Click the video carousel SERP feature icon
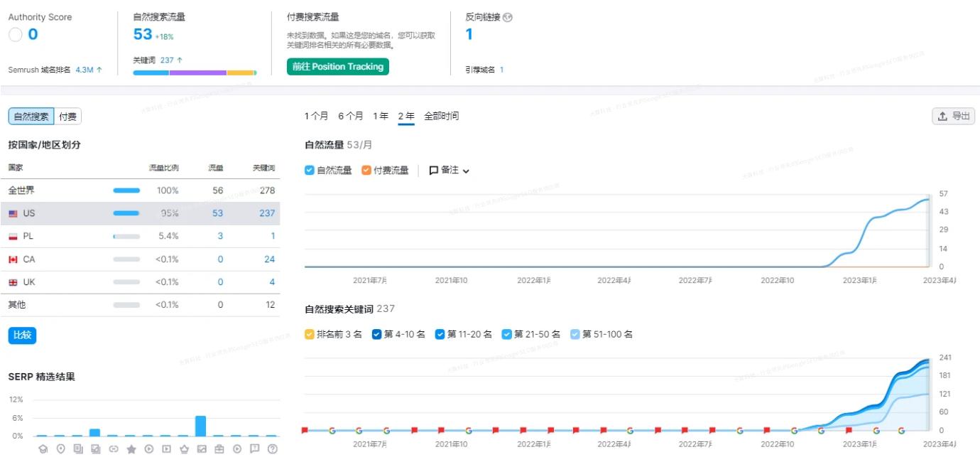Viewport: 980px width, 462px height. tap(167, 448)
